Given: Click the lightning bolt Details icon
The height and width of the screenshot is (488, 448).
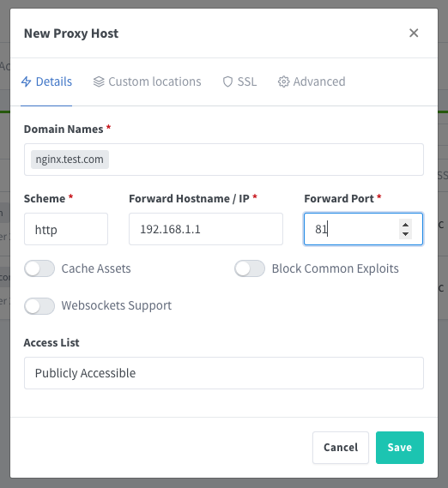Looking at the screenshot, I should tap(26, 81).
